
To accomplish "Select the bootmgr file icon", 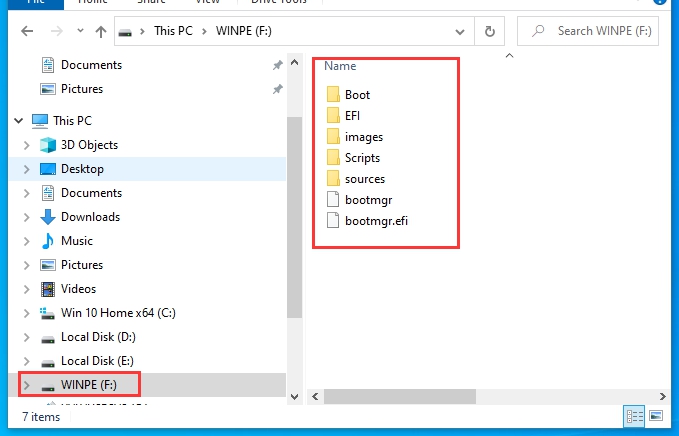I will pos(333,200).
